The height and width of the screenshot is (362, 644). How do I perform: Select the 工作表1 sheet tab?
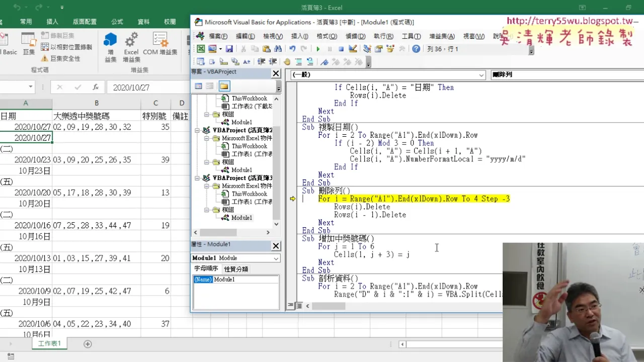[49, 344]
